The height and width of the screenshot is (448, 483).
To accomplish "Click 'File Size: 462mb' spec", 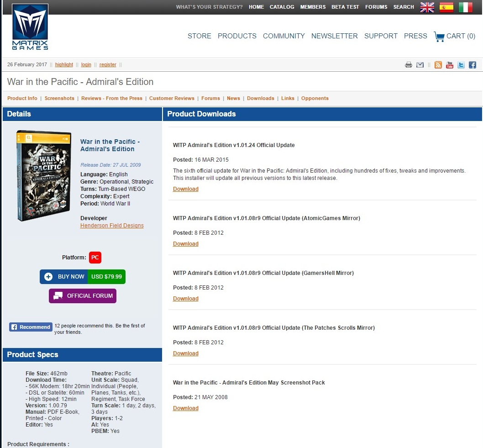I will pos(47,374).
